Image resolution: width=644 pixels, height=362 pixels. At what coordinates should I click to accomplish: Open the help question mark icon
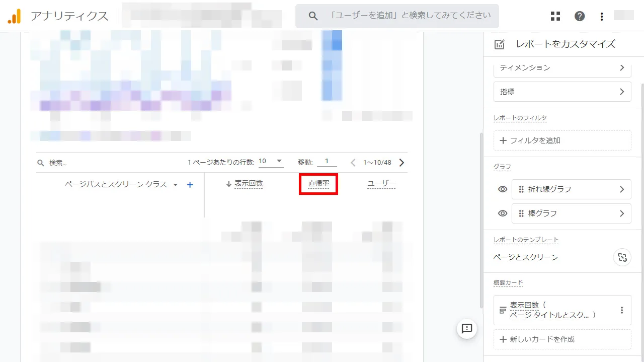(580, 16)
